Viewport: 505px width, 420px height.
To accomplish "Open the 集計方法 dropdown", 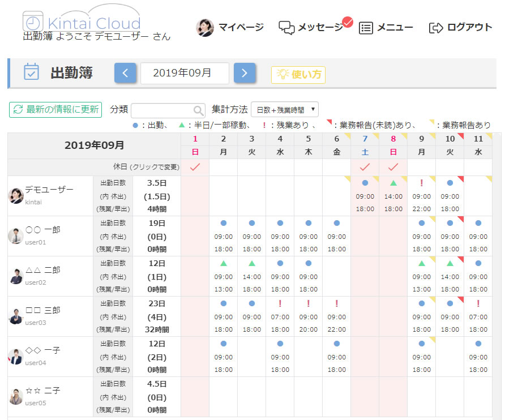I will click(284, 110).
